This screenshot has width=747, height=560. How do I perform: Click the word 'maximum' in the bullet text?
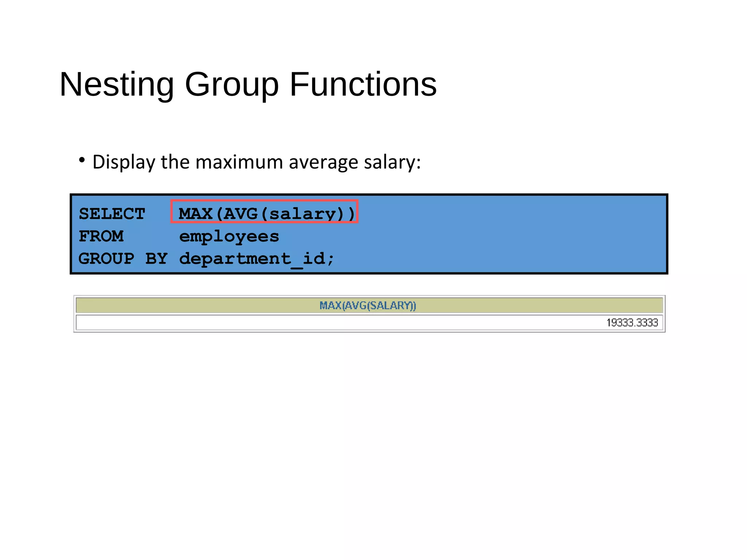239,162
